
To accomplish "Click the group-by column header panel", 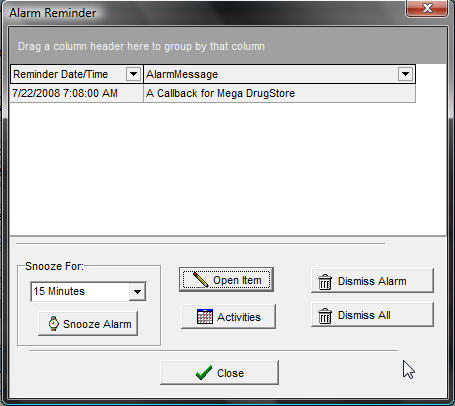I will [x=228, y=46].
